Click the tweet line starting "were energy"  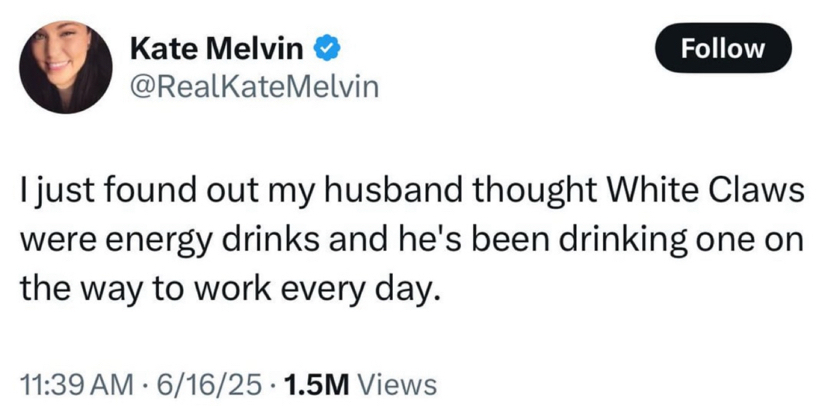pos(413,243)
